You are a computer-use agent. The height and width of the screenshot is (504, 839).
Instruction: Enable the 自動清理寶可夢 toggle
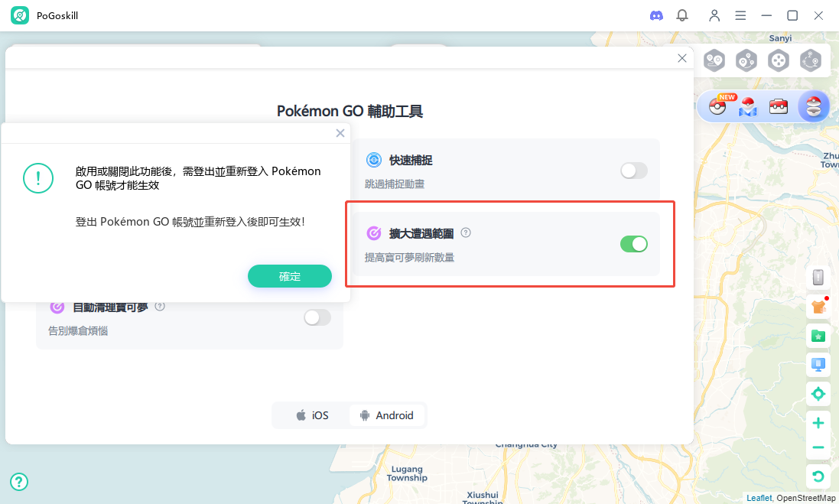pyautogui.click(x=317, y=317)
